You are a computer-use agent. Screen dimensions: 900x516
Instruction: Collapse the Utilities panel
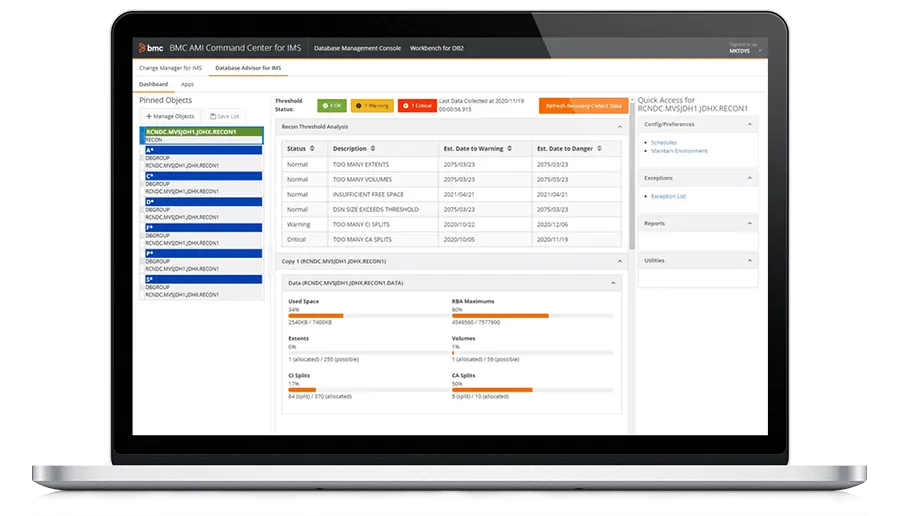750,261
